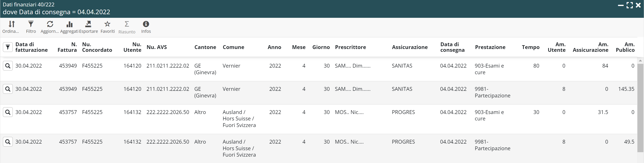Click the Riasunto sigma icon
644x163 pixels.
[127, 24]
